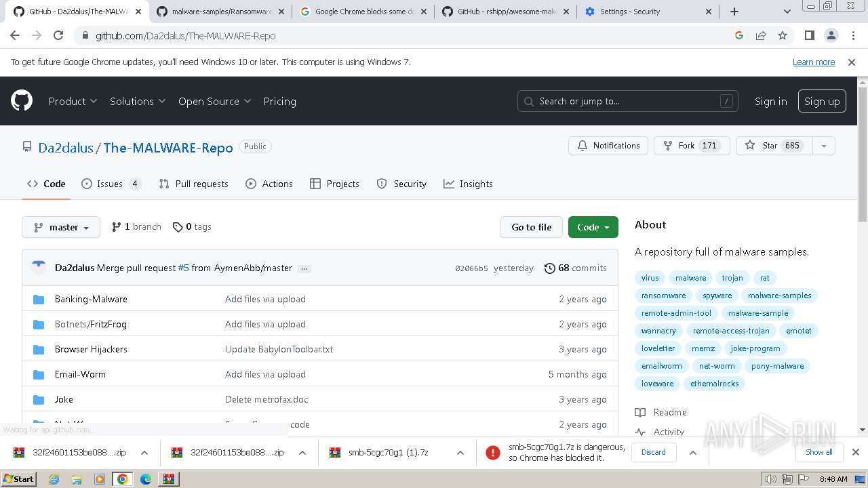The image size is (868, 488).
Task: Click the commit history clock icon
Action: point(550,268)
